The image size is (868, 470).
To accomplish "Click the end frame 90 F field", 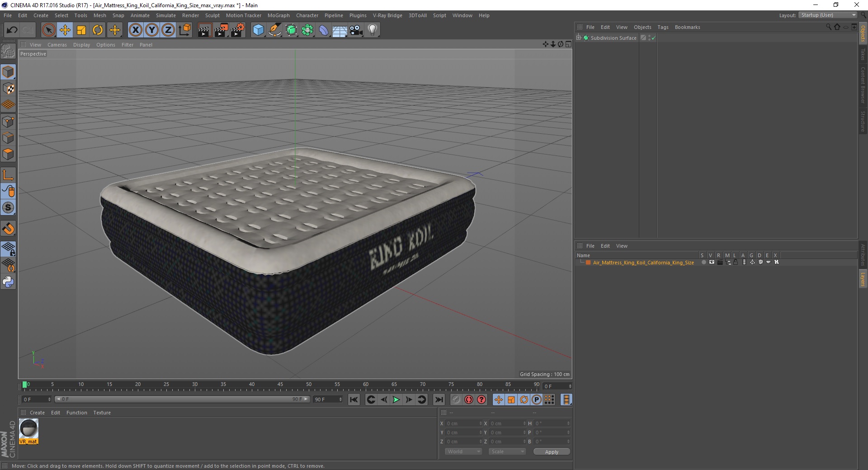I will pos(328,399).
